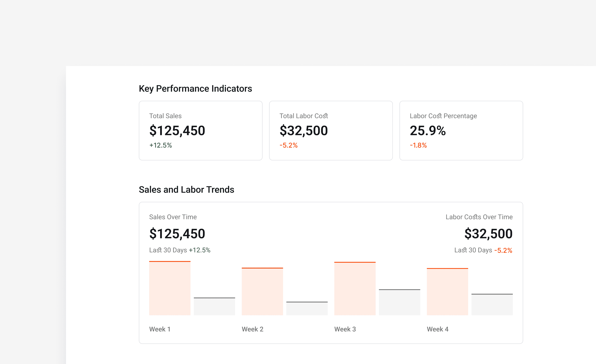Click the -1.8% labor percentage change

pos(418,145)
